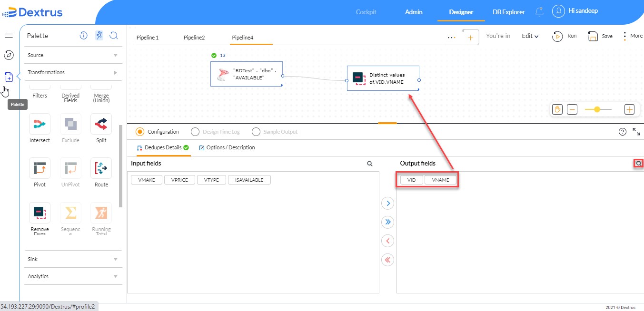Open the notifications bell icon

[539, 12]
